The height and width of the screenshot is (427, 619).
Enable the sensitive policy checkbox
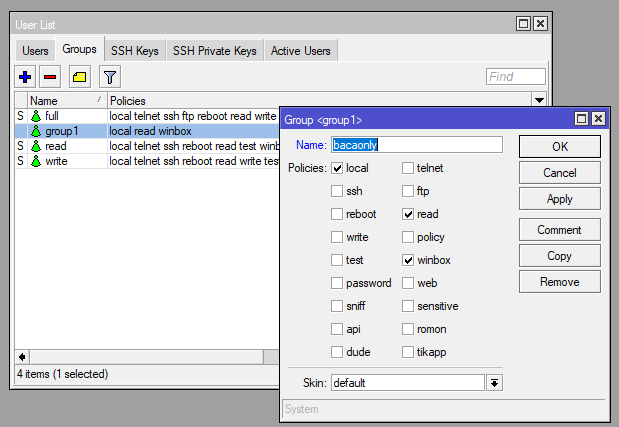[408, 306]
